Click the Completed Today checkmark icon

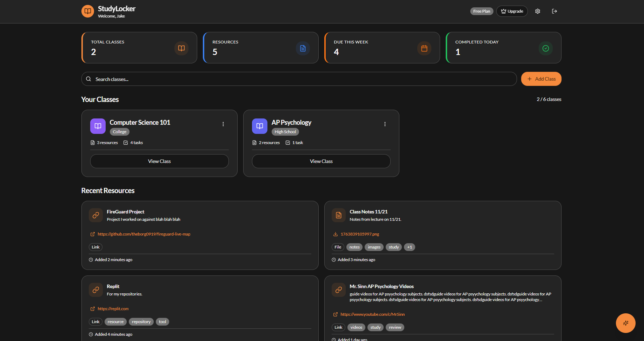pyautogui.click(x=545, y=48)
